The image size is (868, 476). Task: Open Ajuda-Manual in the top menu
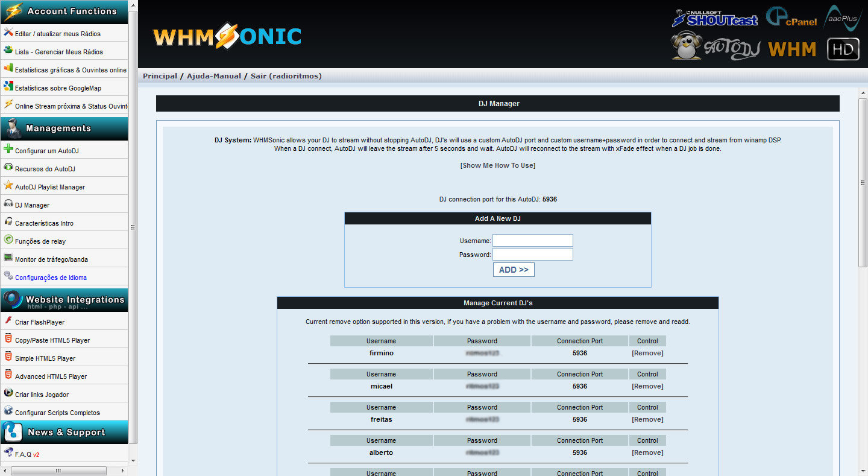point(214,76)
